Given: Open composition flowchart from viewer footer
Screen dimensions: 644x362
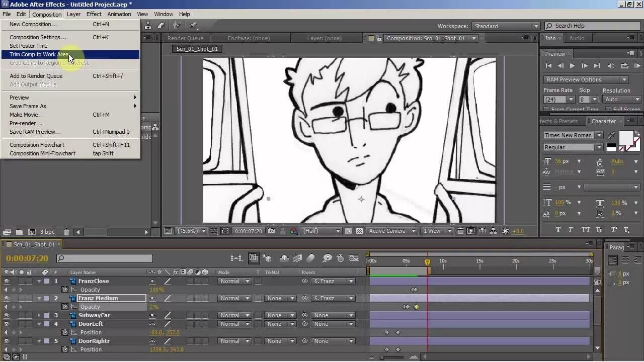Looking at the screenshot, I should (x=494, y=231).
